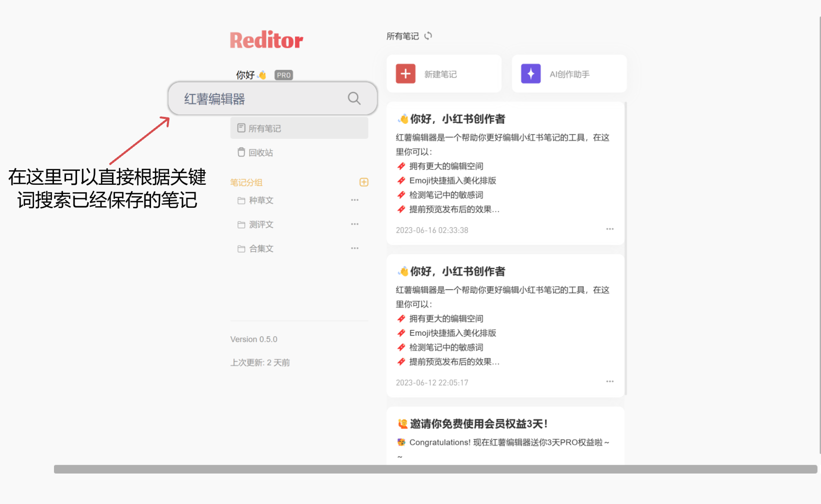Click the search magnifier icon
This screenshot has height=504, width=821.
[x=354, y=98]
